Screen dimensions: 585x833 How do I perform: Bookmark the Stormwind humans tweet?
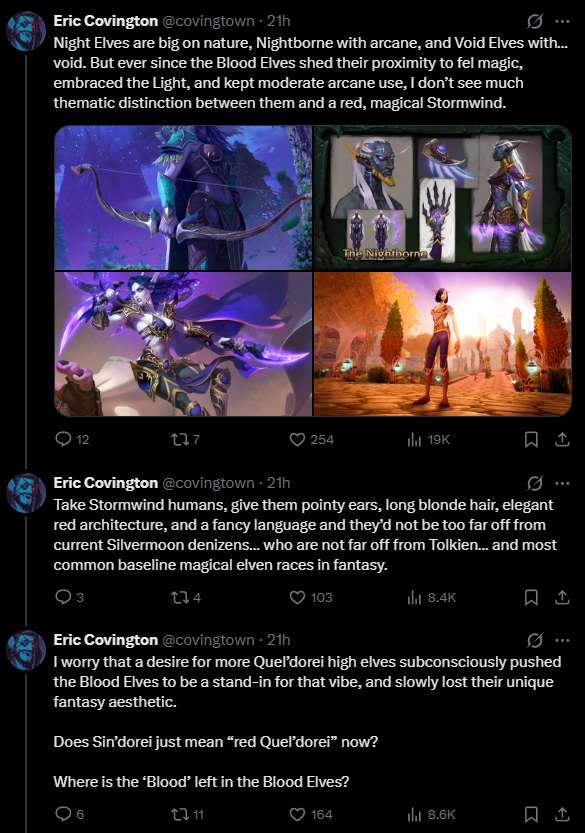tap(531, 597)
